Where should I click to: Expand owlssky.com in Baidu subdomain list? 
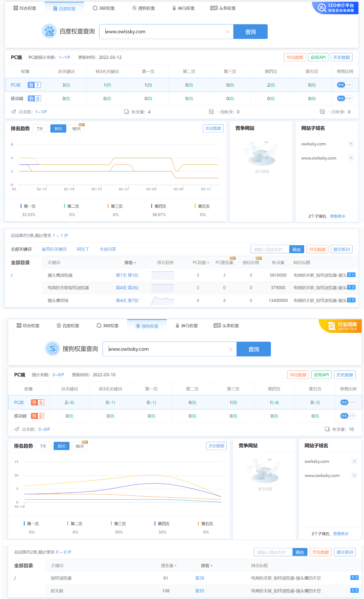click(x=351, y=144)
